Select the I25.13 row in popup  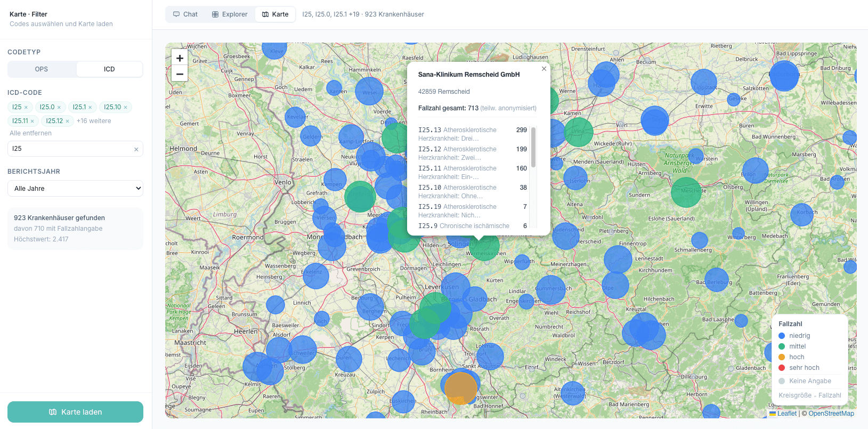[473, 134]
